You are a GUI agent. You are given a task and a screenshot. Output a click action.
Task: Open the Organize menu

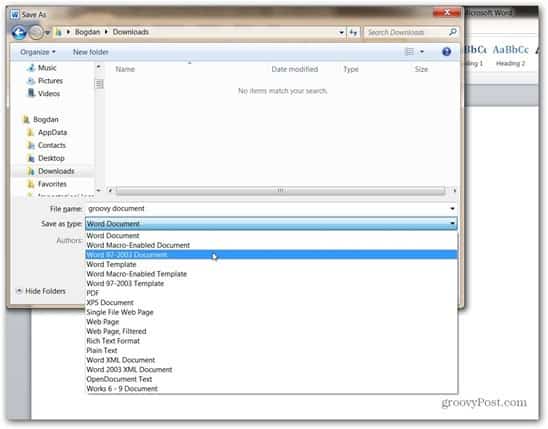coord(38,52)
